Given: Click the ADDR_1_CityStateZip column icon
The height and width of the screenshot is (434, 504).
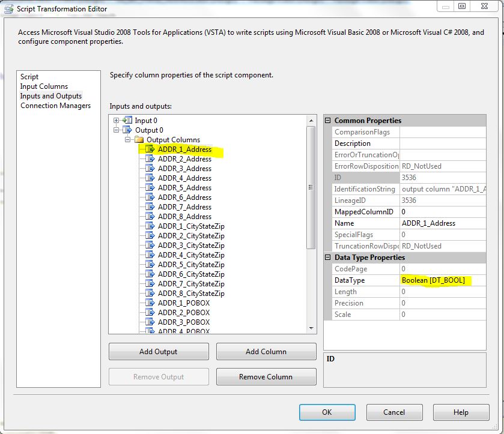Looking at the screenshot, I should [x=150, y=226].
